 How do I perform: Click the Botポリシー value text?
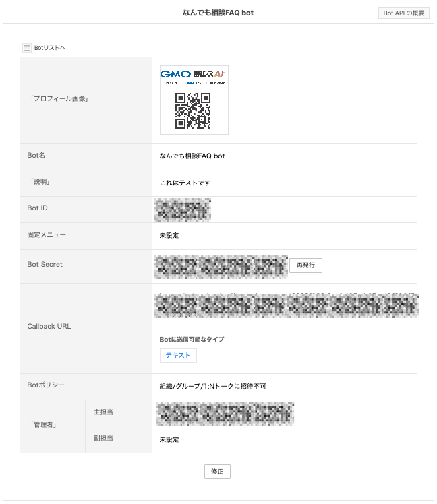point(212,387)
